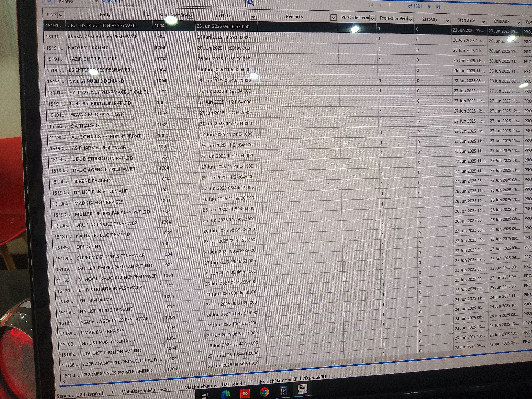Jump to the last records page
Viewport: 532px width, 399px height.
[438, 7]
